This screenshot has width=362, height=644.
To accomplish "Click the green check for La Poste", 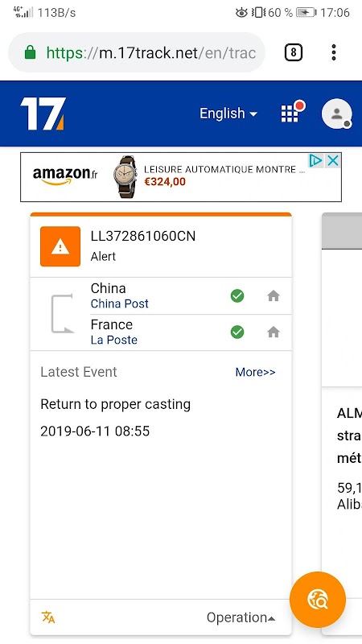I will [x=237, y=332].
